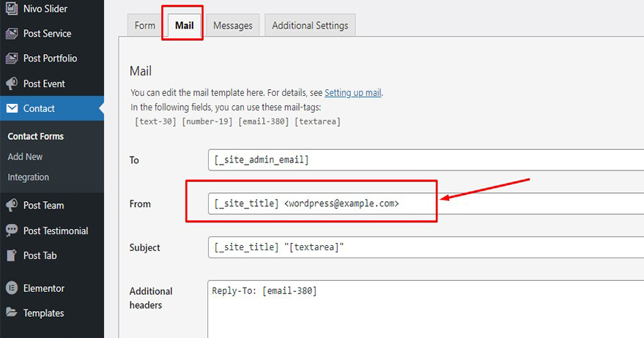This screenshot has height=338, width=644.
Task: Click the Nivo Slider sidebar icon
Action: coord(12,9)
